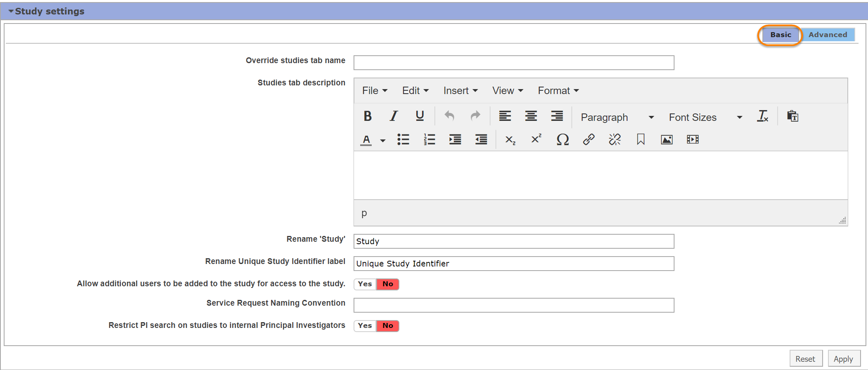Toggle bold formatting in the editor
Screen dimensions: 868x370
tap(368, 116)
